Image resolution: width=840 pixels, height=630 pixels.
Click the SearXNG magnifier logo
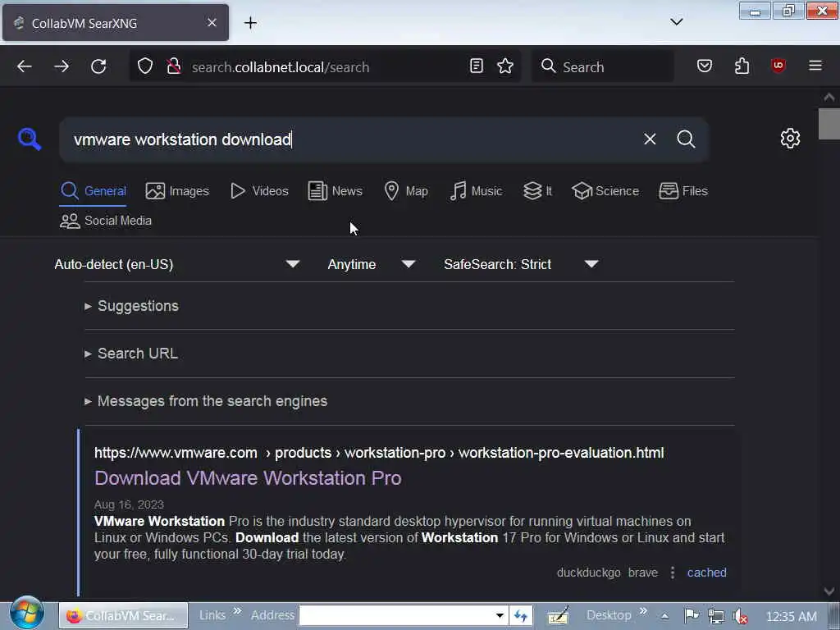(x=29, y=139)
